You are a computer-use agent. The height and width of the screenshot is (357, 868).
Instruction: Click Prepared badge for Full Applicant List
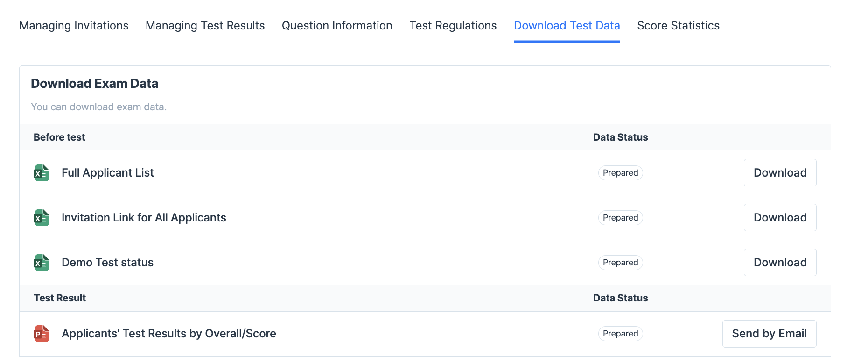point(620,173)
